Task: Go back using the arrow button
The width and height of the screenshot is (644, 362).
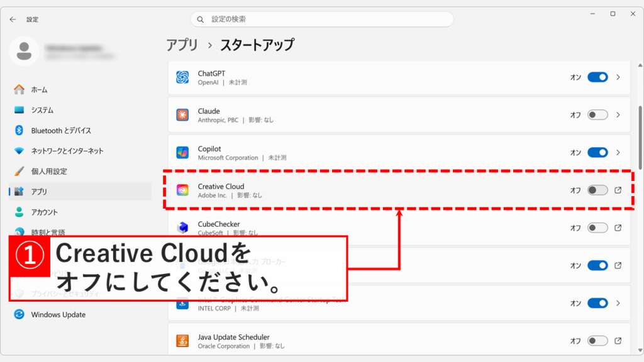Action: tap(13, 19)
